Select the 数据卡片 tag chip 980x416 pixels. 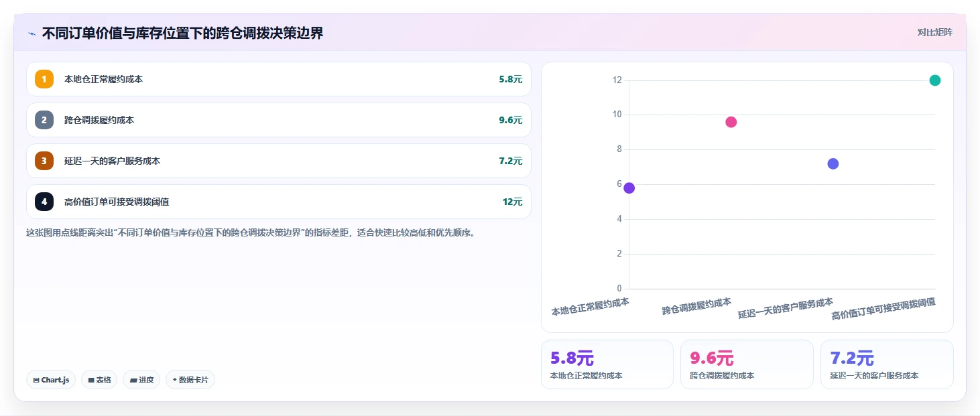(x=190, y=380)
